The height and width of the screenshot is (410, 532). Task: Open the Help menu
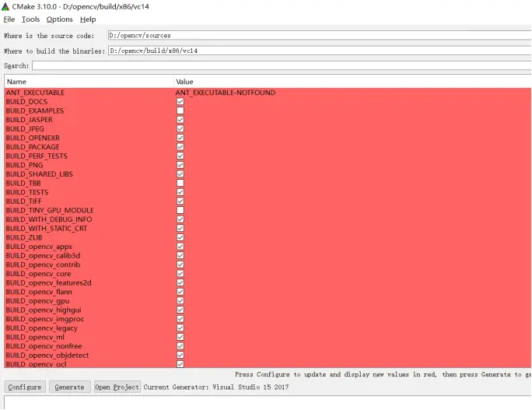click(88, 19)
